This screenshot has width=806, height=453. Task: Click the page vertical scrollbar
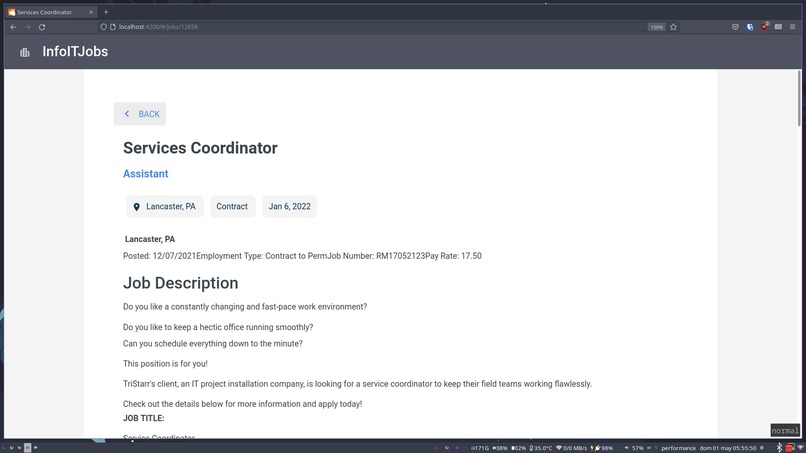[x=799, y=98]
